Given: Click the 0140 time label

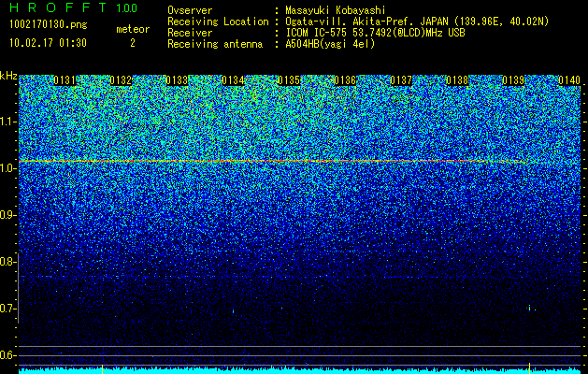Looking at the screenshot, I should click(569, 80).
